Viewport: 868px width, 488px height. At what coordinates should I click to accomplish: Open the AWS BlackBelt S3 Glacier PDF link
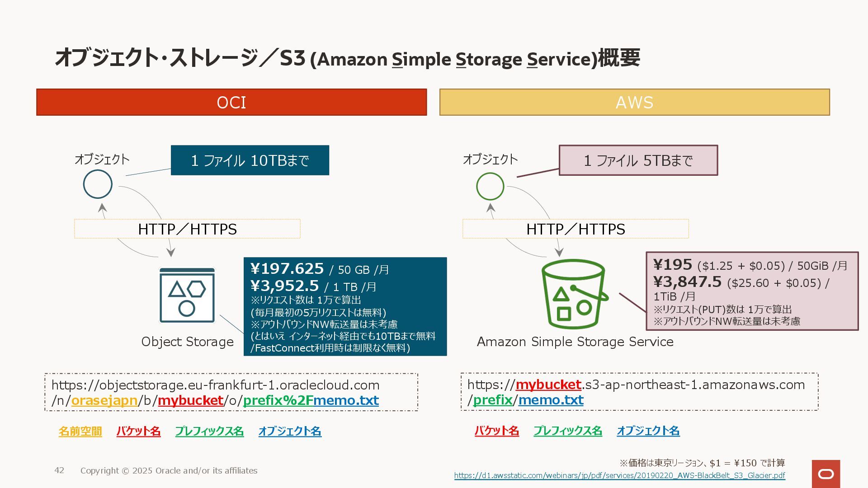[x=619, y=475]
